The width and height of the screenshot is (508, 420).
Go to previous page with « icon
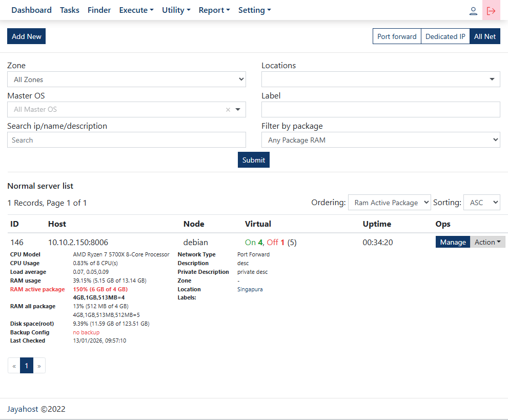click(x=14, y=365)
